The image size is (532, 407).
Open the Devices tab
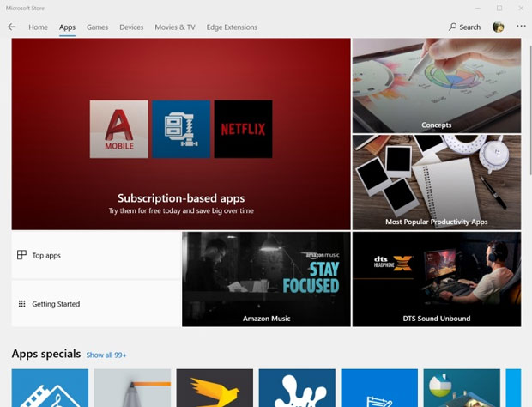[131, 27]
